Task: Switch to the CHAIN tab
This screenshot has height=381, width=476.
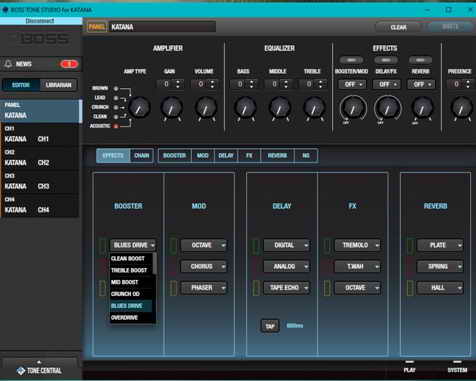Action: pyautogui.click(x=142, y=156)
